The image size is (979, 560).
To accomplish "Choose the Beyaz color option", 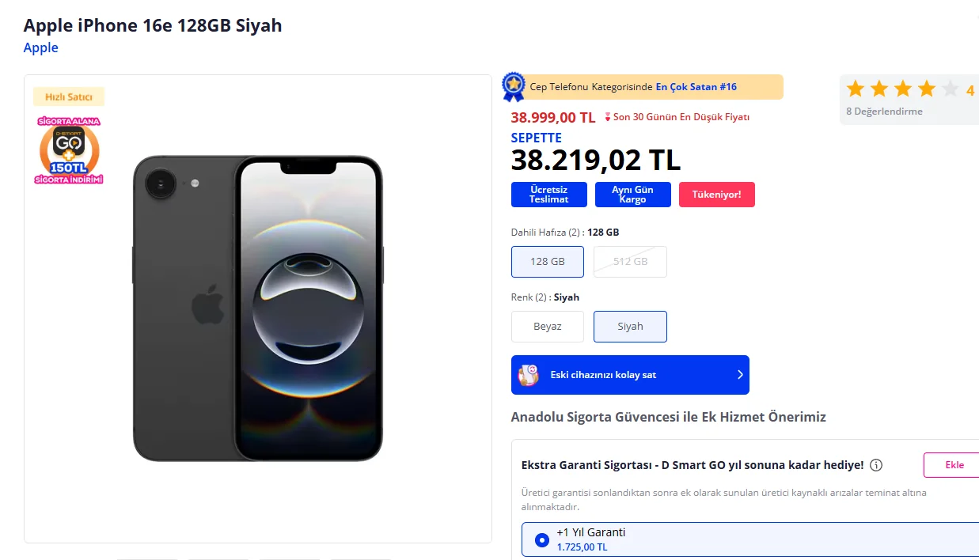I will 548,327.
